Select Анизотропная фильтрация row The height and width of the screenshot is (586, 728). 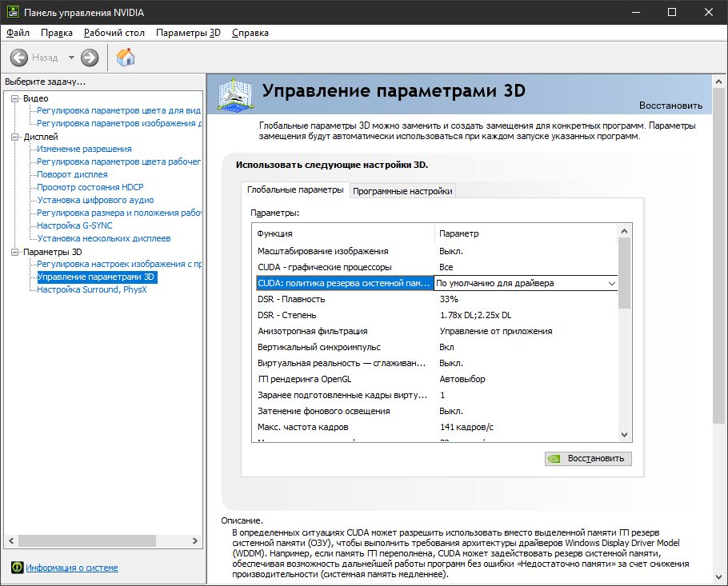tap(437, 331)
